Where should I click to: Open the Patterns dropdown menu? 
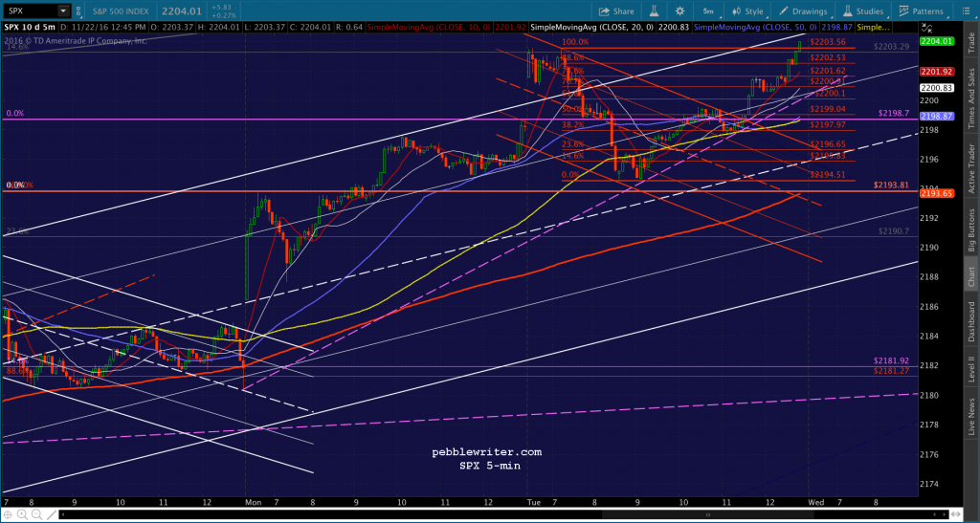pyautogui.click(x=921, y=11)
